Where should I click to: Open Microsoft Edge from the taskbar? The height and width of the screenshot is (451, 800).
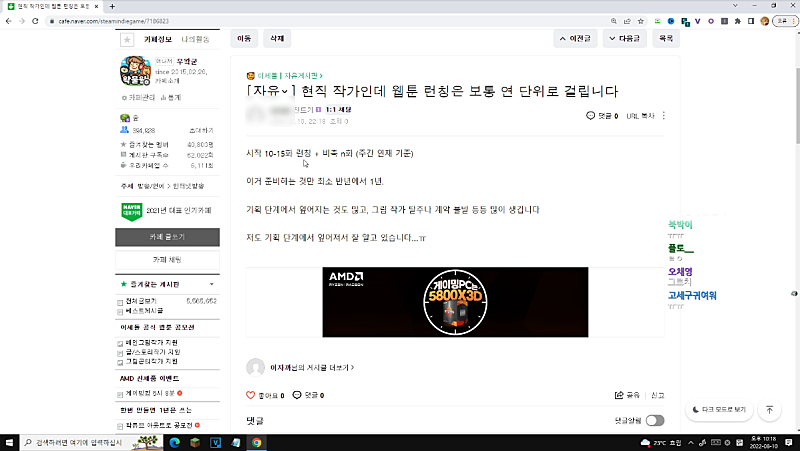(174, 442)
